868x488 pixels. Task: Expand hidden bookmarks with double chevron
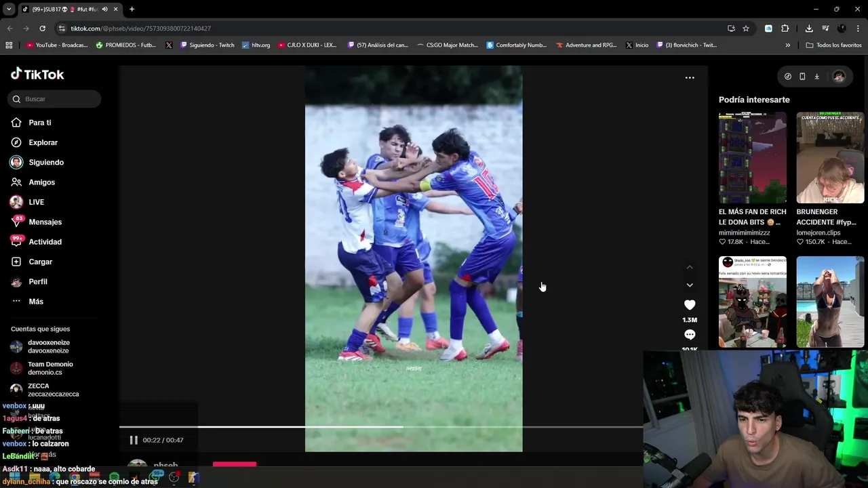[x=787, y=45]
